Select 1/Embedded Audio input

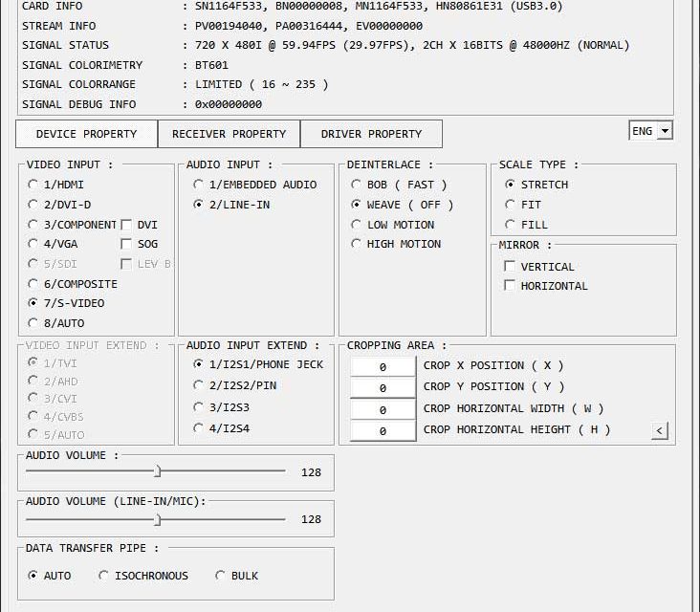pyautogui.click(x=198, y=185)
